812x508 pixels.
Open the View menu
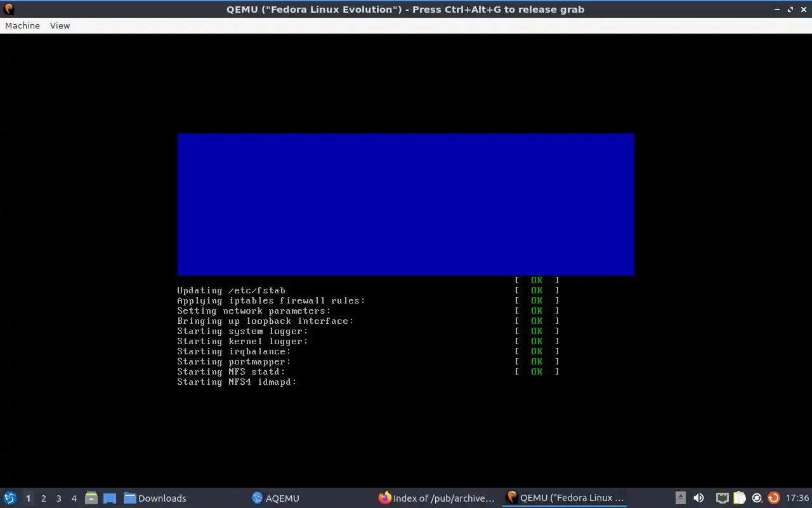coord(60,25)
